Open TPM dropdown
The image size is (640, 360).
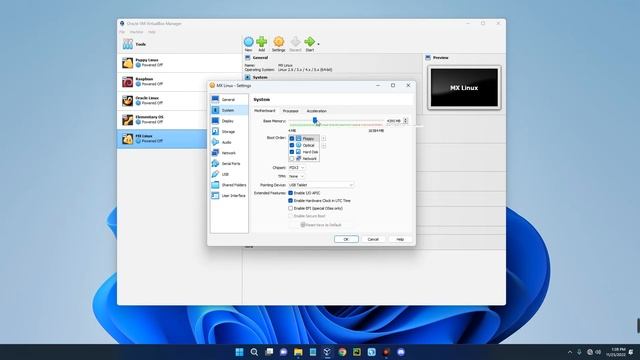coord(296,176)
